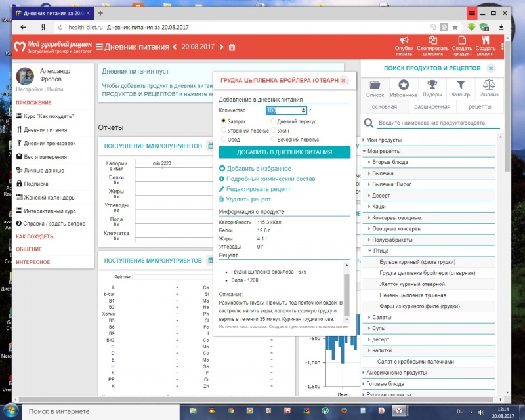
Task: Select the Ужин meal option
Action: pyautogui.click(x=274, y=131)
